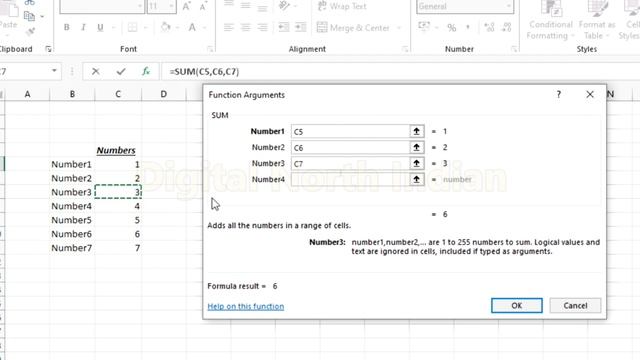
Task: Click Number4 range selector arrow button
Action: click(416, 179)
